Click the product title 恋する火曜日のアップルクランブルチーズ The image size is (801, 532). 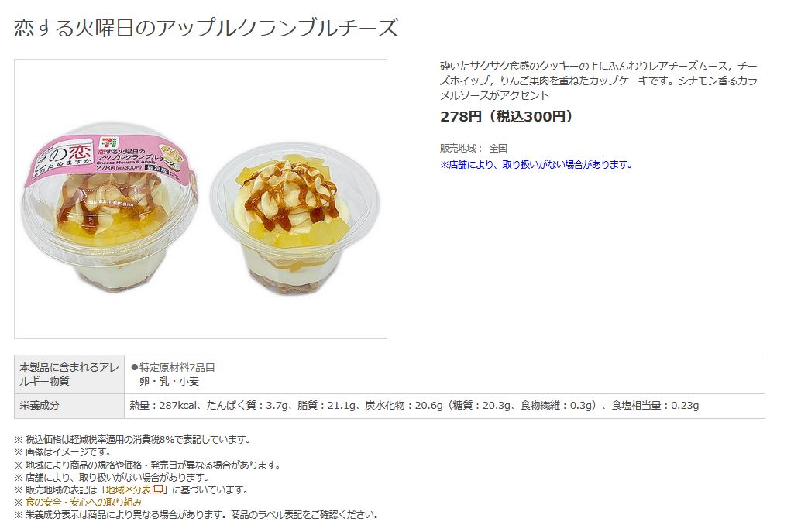coord(206,28)
